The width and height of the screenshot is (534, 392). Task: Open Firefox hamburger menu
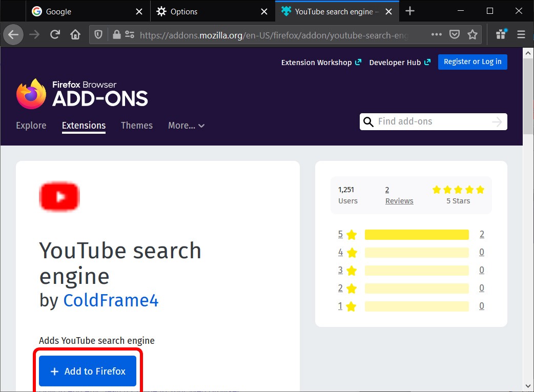tap(521, 34)
